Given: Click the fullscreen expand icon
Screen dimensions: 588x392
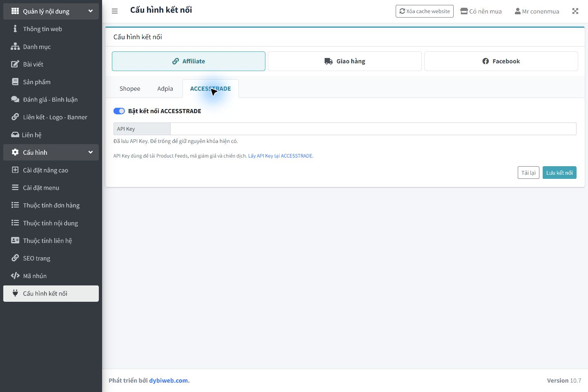Looking at the screenshot, I should click(575, 11).
